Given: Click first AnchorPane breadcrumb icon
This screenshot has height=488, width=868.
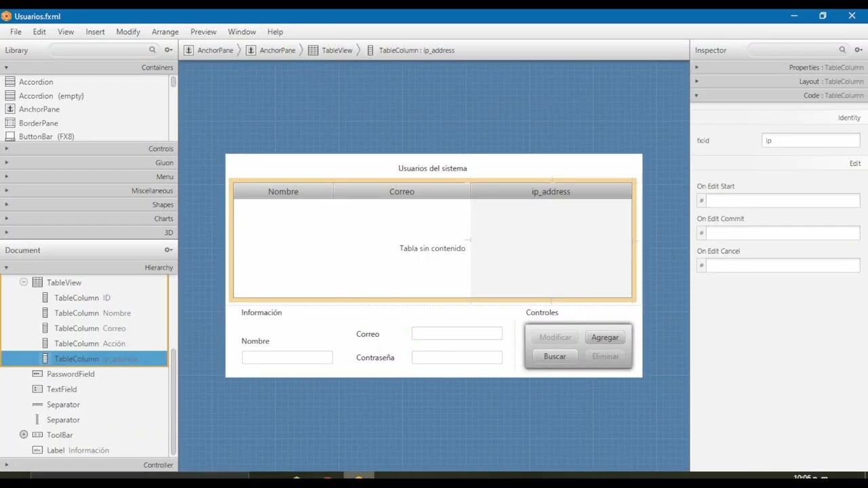Looking at the screenshot, I should (x=189, y=50).
